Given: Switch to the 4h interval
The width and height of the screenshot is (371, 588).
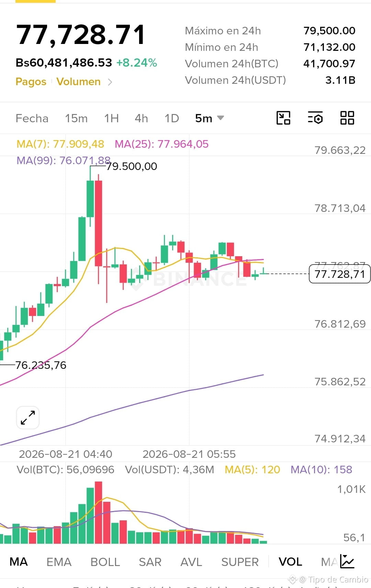Looking at the screenshot, I should pyautogui.click(x=141, y=118).
